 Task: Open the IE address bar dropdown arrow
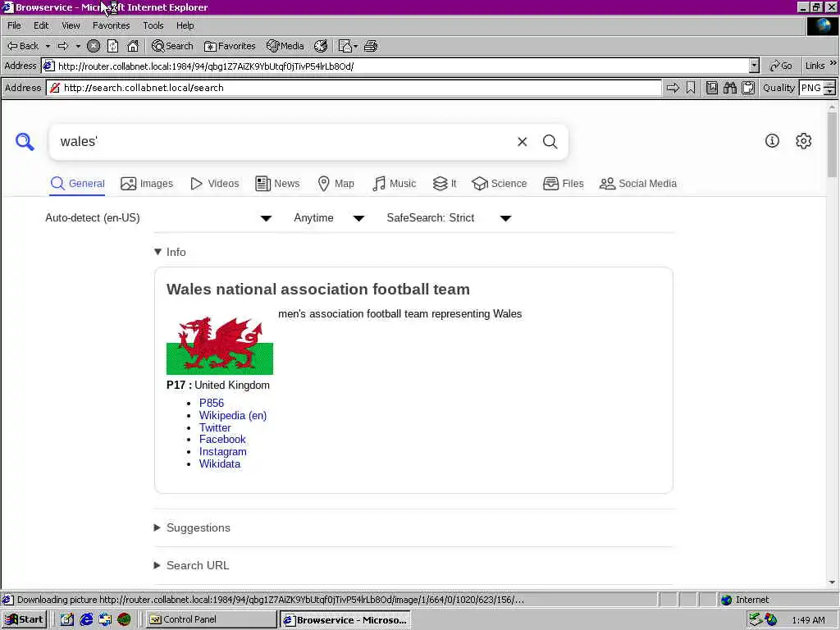click(x=755, y=66)
